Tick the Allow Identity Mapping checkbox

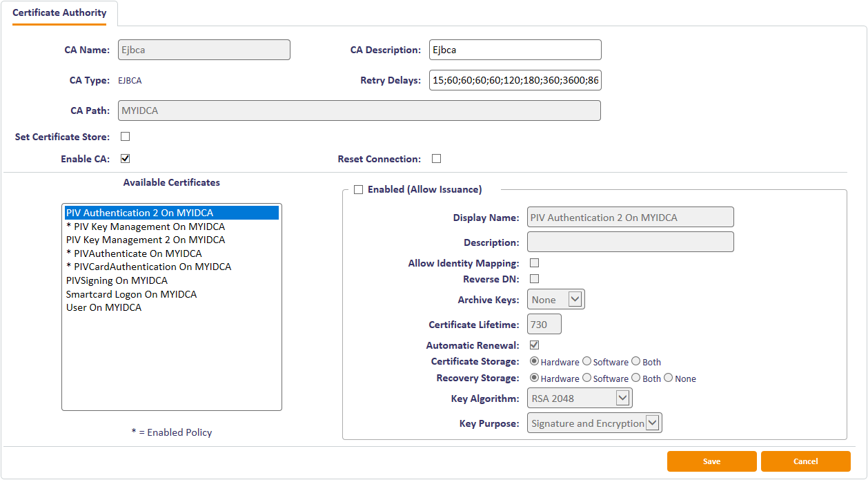(534, 263)
